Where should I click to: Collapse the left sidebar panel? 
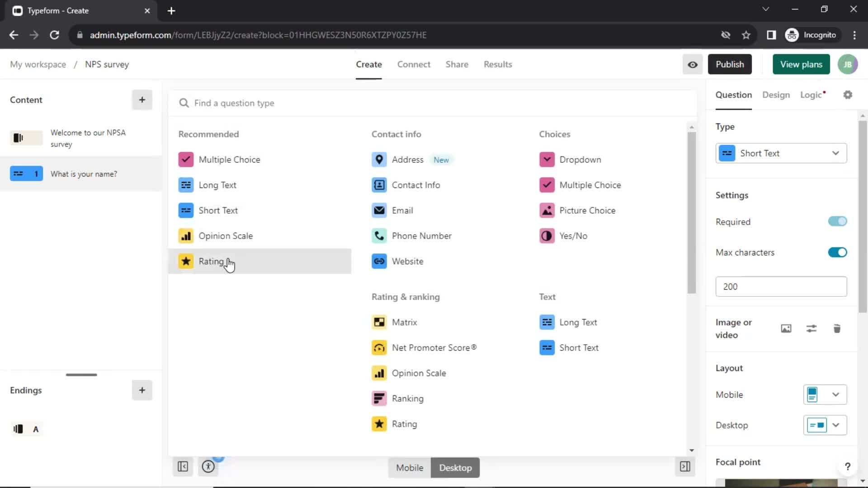point(183,466)
